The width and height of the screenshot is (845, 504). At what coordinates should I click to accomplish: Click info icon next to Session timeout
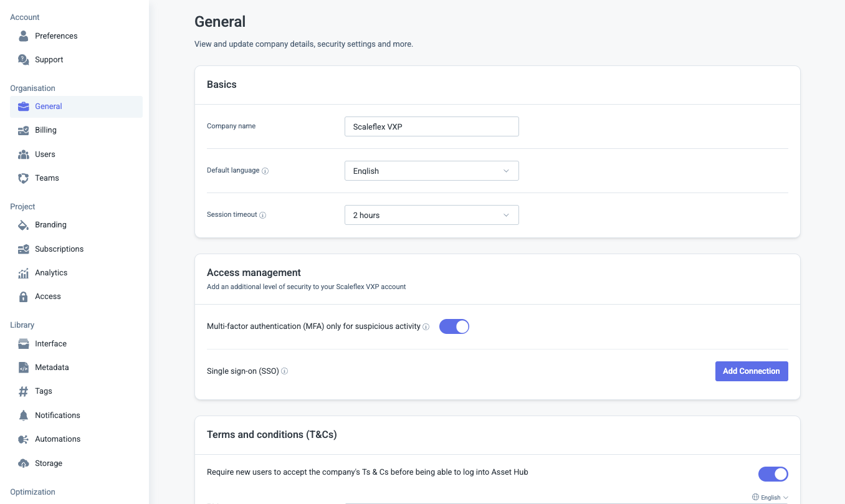pyautogui.click(x=262, y=215)
